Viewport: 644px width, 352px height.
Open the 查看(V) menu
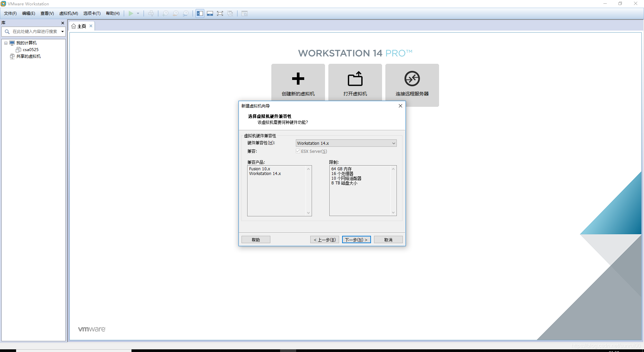[47, 13]
